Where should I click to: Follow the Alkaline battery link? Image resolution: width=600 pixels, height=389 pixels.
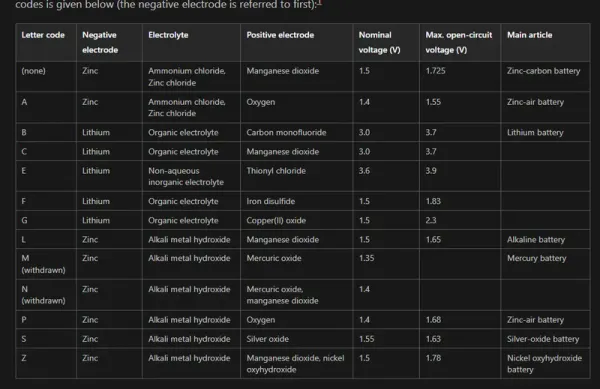536,239
